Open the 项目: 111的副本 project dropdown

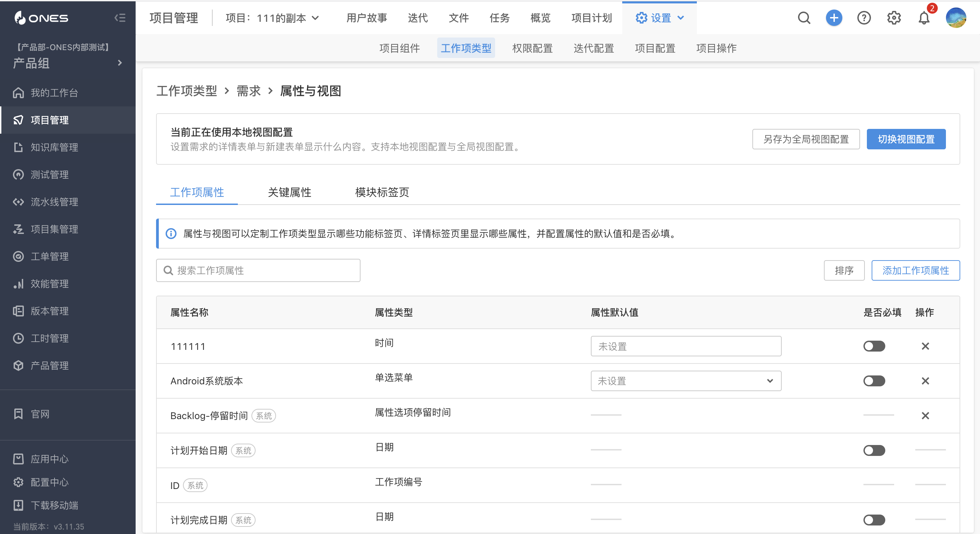(272, 18)
